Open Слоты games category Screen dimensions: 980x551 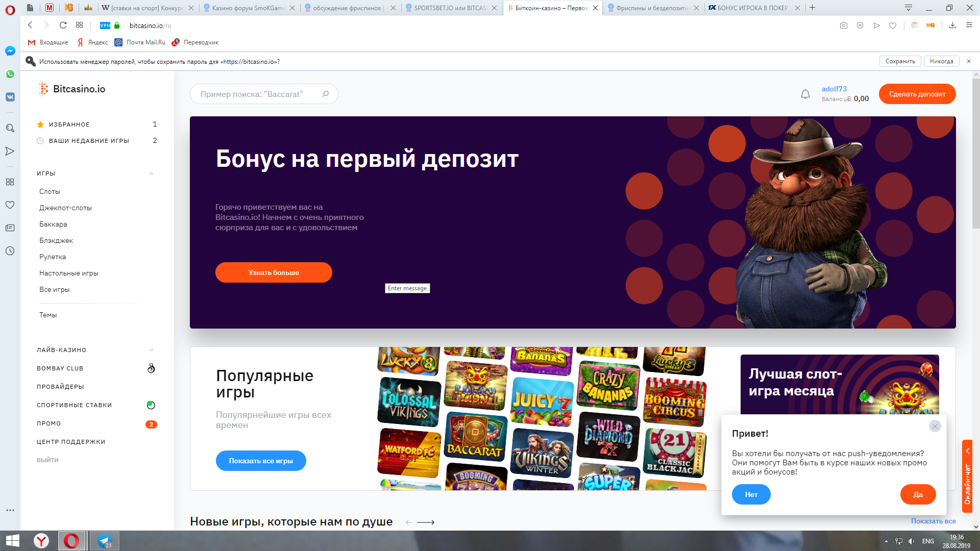coord(50,191)
